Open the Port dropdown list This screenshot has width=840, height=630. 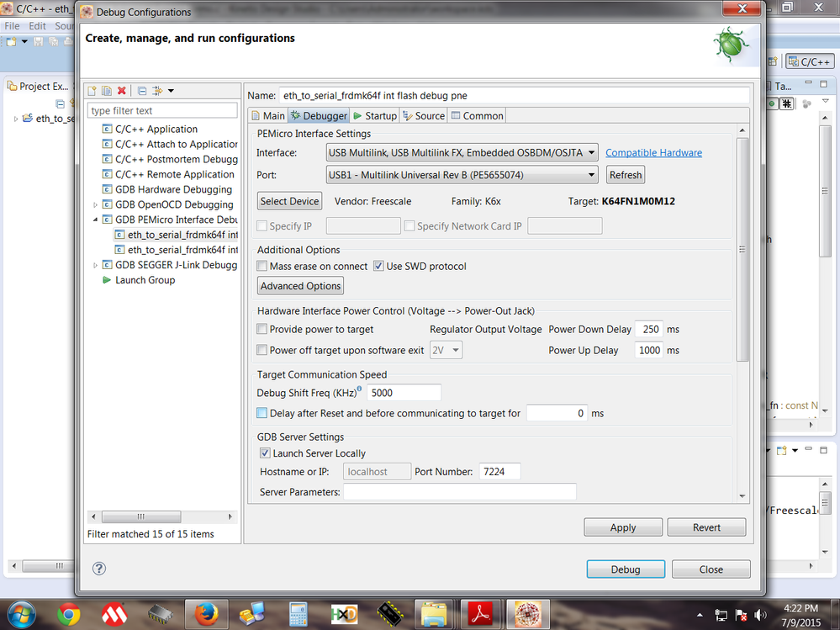[462, 175]
